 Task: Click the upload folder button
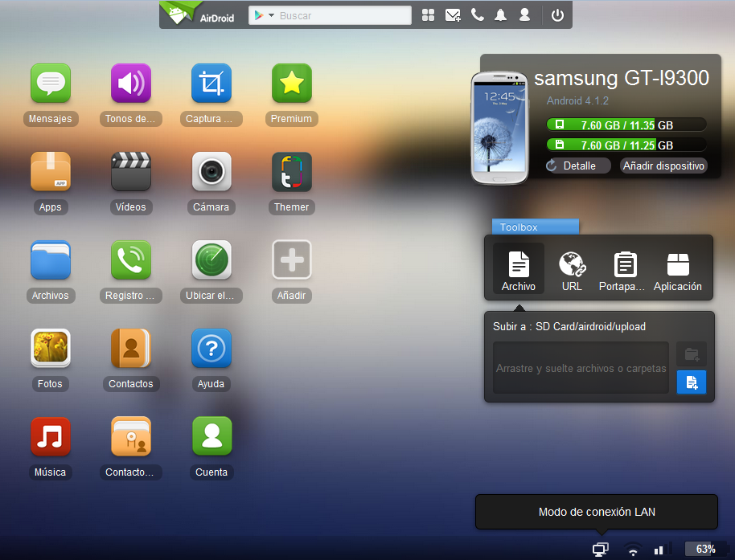tap(692, 354)
